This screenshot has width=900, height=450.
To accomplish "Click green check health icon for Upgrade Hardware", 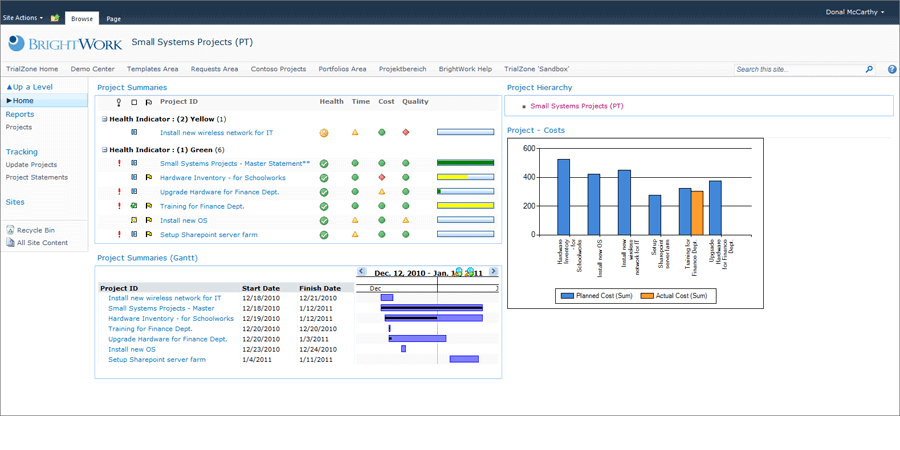I will (324, 192).
